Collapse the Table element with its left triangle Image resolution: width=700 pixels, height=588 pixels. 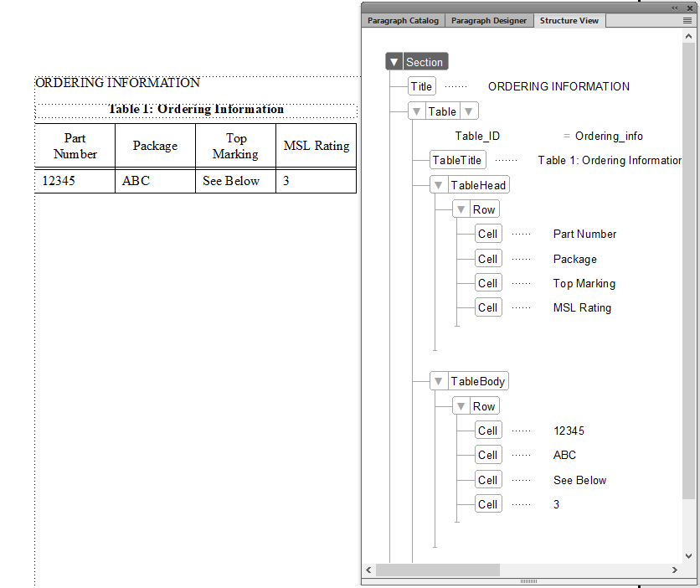point(416,111)
